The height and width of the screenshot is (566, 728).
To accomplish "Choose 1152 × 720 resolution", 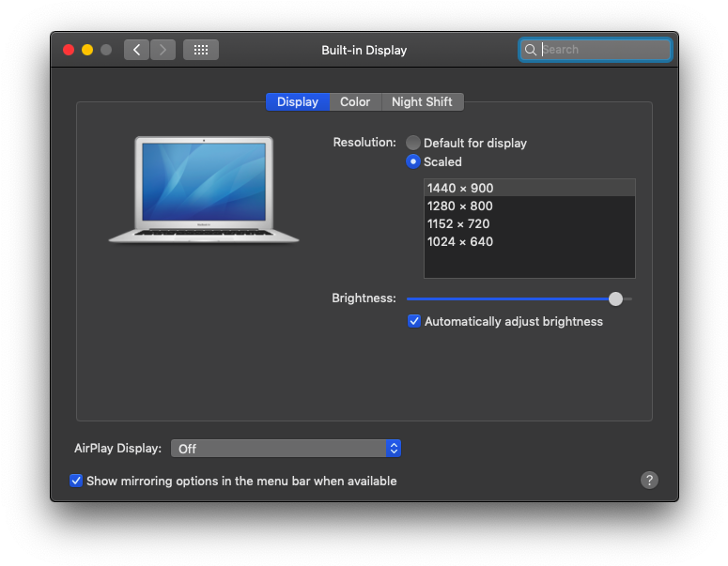I will tap(458, 223).
